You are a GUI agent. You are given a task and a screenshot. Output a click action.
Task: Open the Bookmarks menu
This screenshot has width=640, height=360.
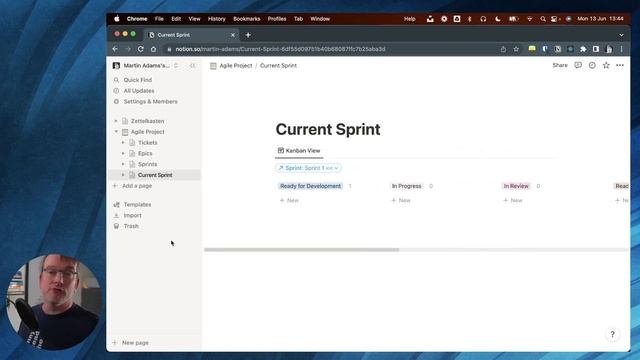point(247,19)
